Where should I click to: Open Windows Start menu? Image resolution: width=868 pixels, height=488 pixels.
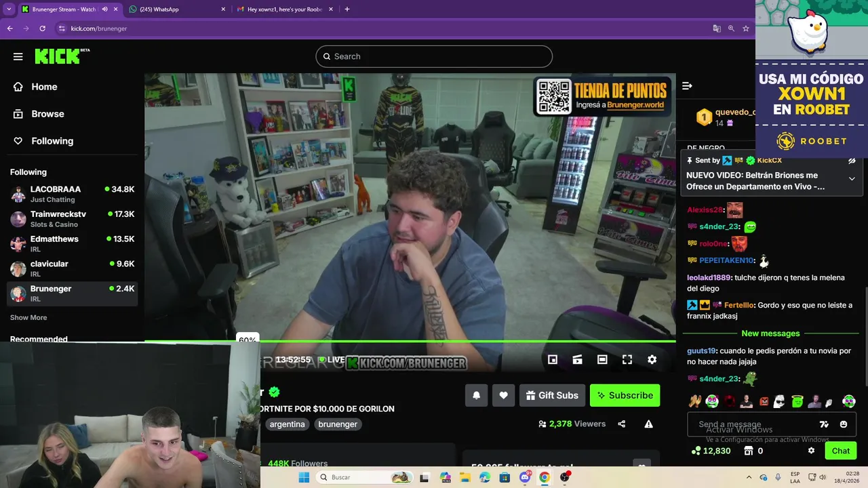tap(304, 477)
